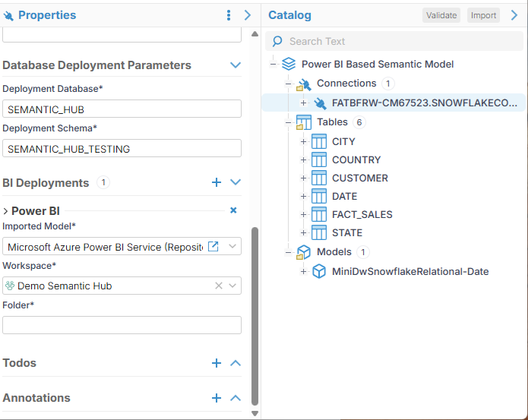Collapse the Database Deployment Parameters section
528x420 pixels.
coord(236,65)
